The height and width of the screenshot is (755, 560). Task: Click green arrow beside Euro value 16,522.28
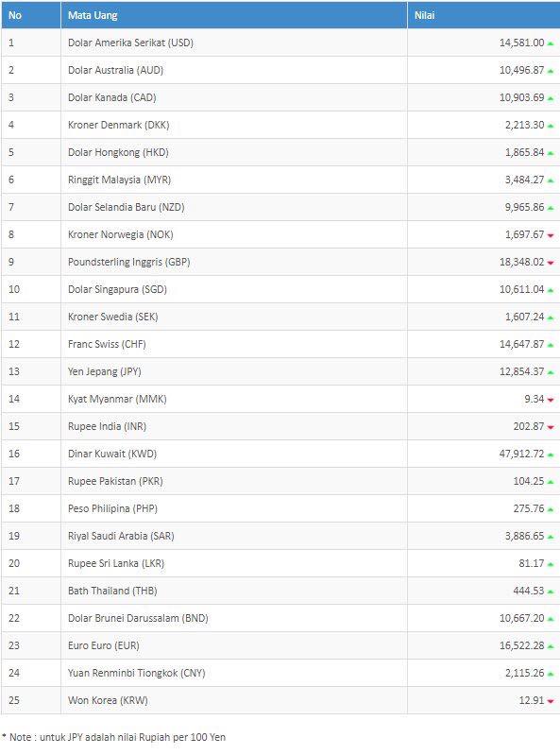coord(551,646)
